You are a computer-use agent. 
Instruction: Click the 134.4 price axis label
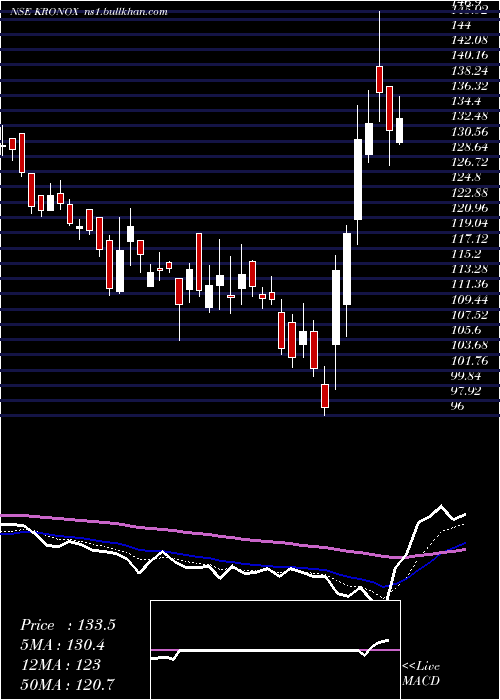[466, 101]
